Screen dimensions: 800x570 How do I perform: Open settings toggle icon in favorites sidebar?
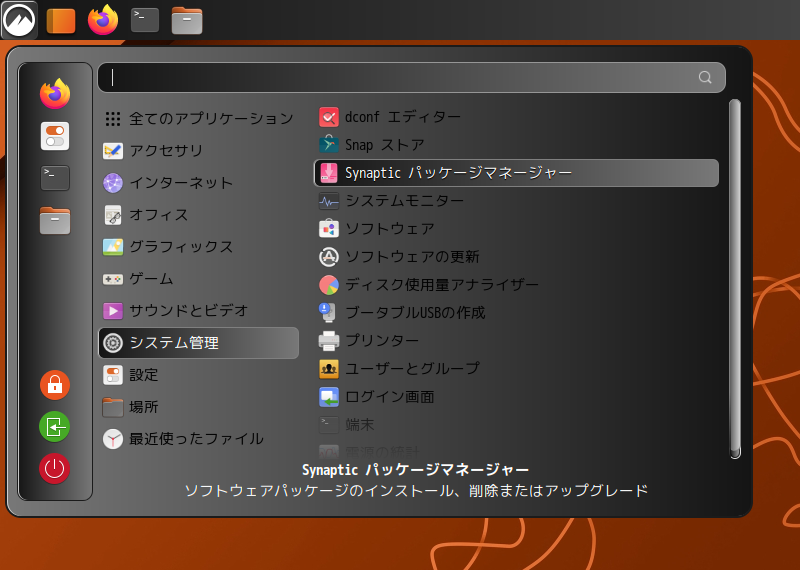tap(55, 136)
